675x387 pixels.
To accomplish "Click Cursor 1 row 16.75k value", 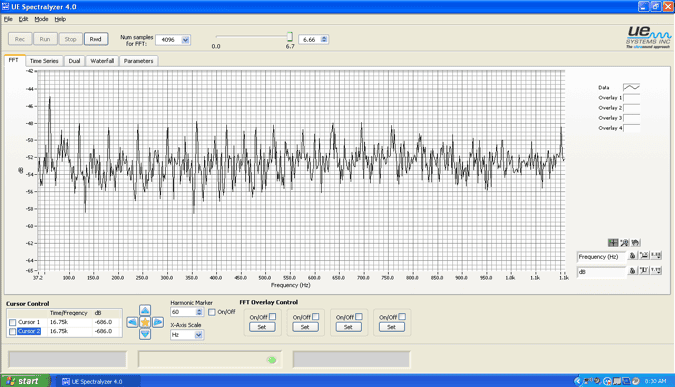I will click(59, 322).
